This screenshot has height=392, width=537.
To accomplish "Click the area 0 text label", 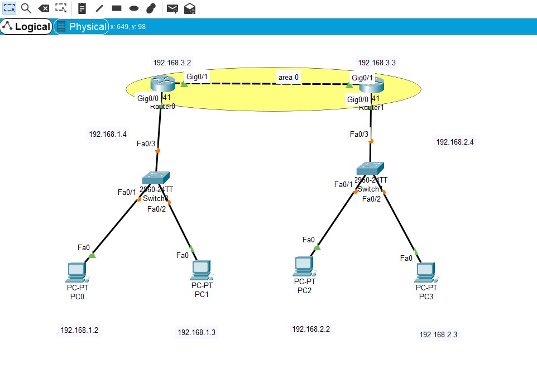I will 289,78.
